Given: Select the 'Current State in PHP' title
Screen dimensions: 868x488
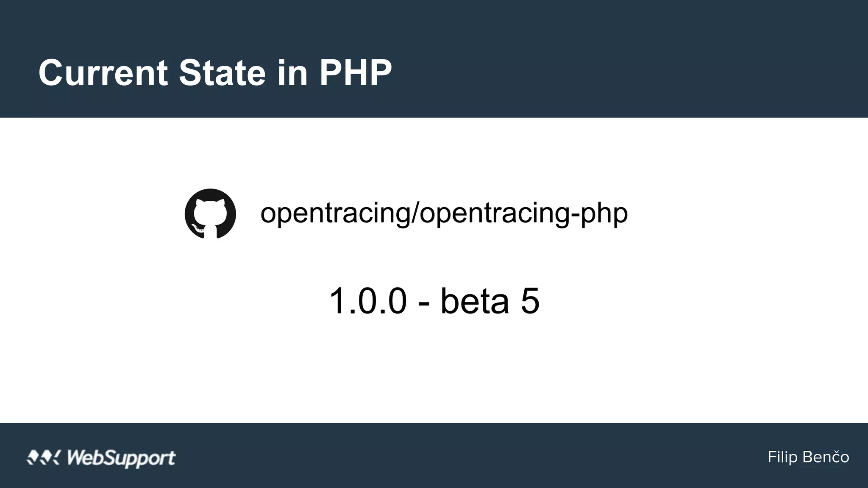Looking at the screenshot, I should tap(215, 73).
